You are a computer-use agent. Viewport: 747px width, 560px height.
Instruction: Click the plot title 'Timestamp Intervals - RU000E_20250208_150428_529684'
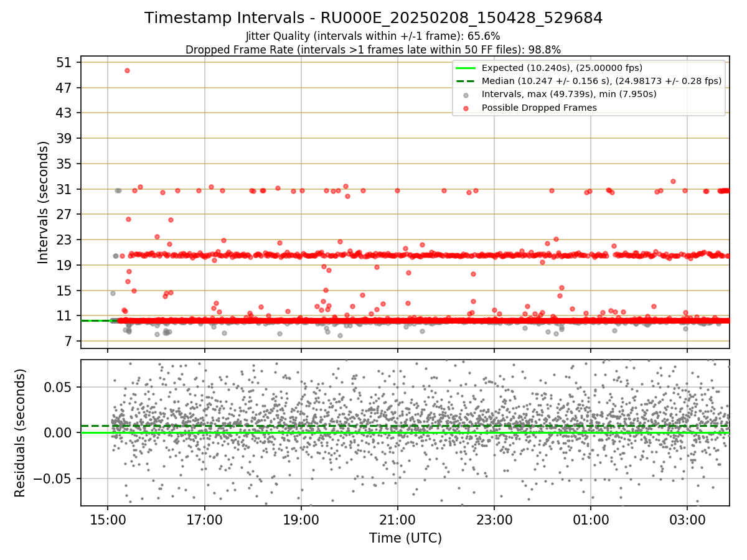tap(374, 18)
